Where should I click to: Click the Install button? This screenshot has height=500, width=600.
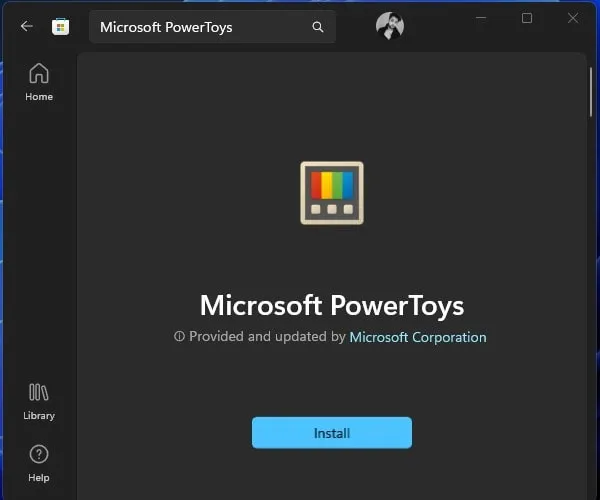pyautogui.click(x=332, y=433)
